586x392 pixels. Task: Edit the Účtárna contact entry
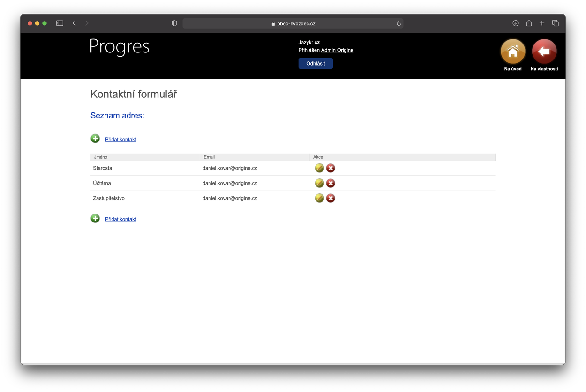tap(319, 183)
